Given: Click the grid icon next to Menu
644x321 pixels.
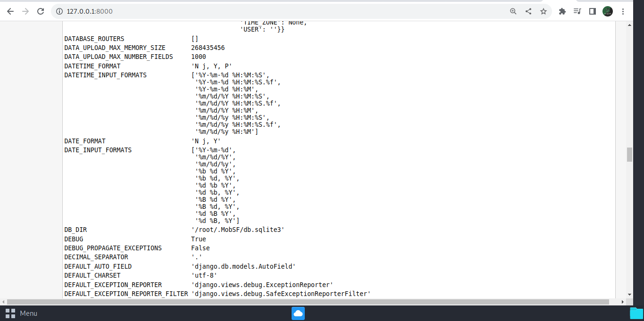Looking at the screenshot, I should coord(10,313).
